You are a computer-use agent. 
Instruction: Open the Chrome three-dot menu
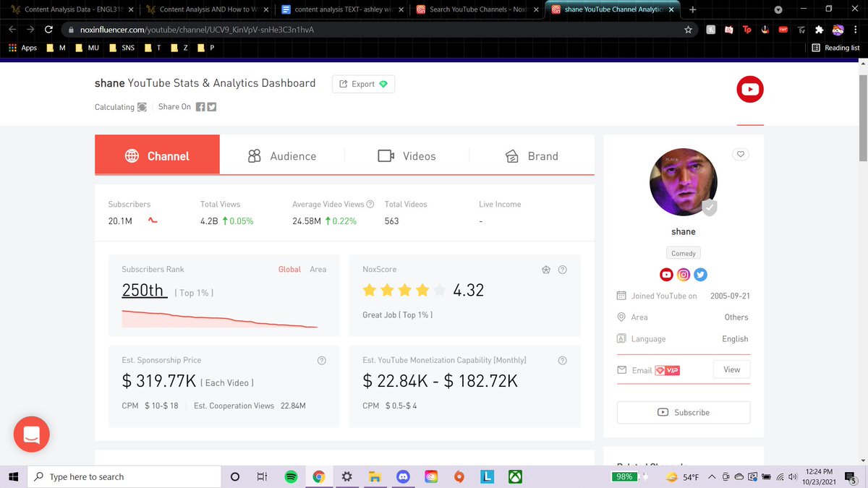(856, 30)
